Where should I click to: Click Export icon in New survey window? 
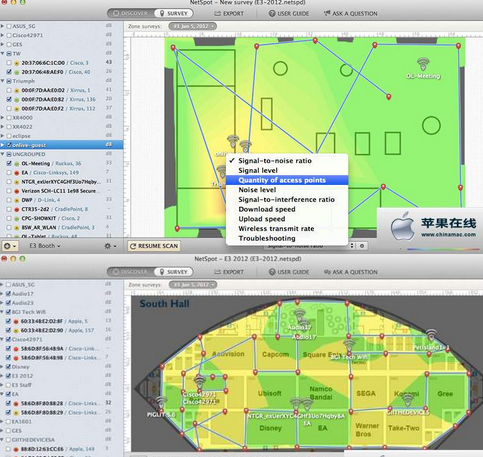pos(218,14)
